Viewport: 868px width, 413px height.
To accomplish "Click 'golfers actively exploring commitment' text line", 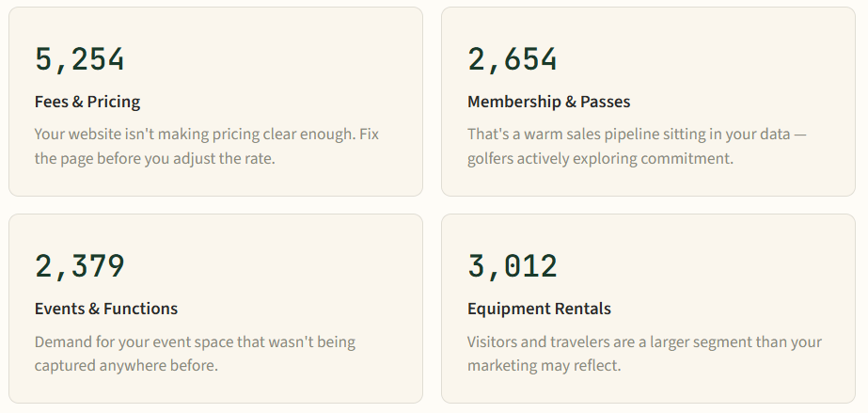I will [x=601, y=158].
